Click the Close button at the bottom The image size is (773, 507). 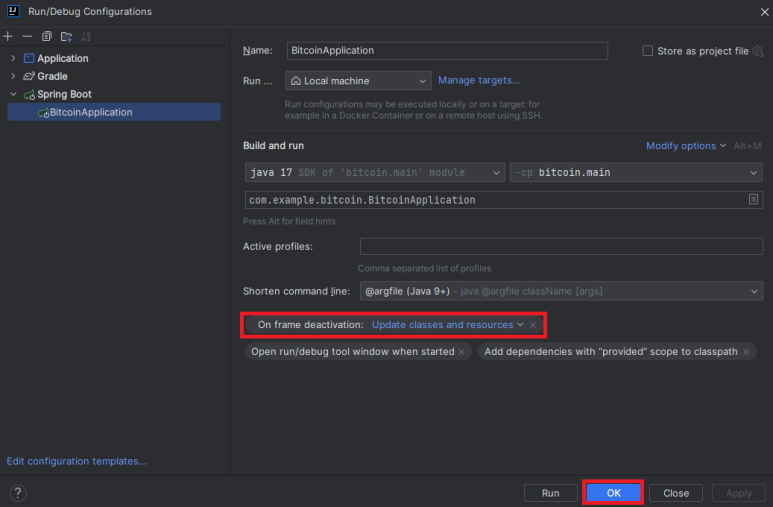676,493
